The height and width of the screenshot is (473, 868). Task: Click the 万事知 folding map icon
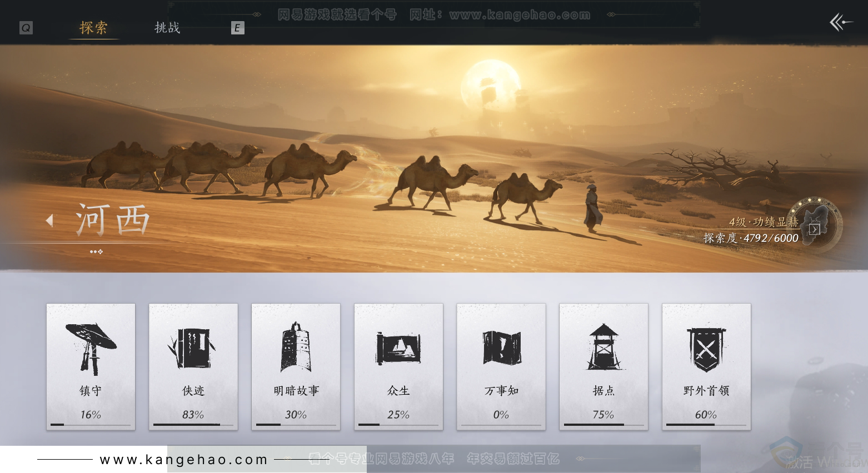tap(501, 348)
